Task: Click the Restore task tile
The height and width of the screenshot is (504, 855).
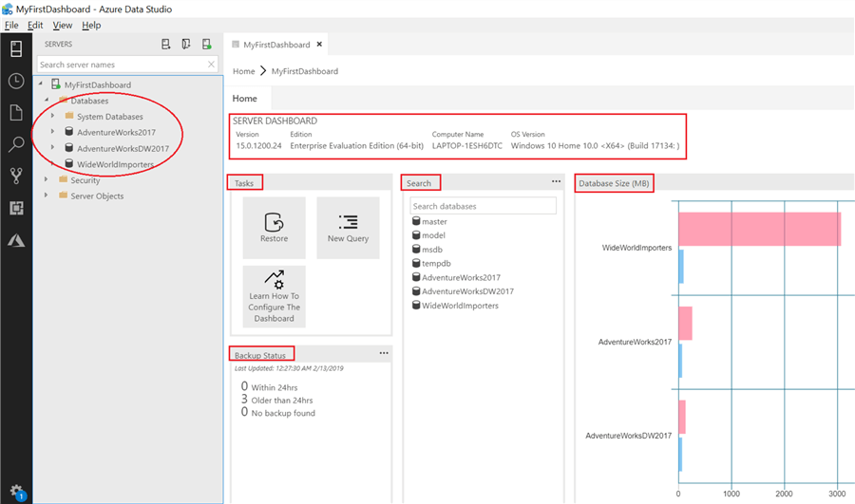Action: [274, 228]
